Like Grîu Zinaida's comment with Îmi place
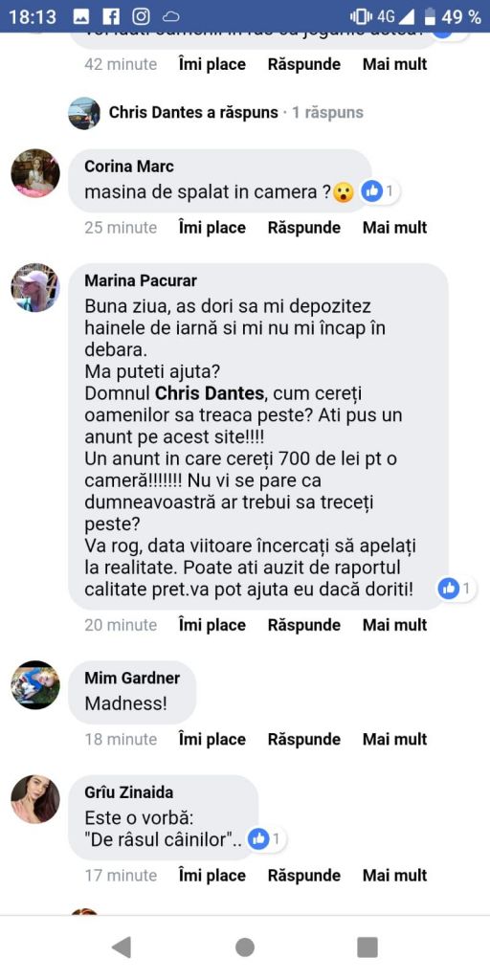490x980 pixels. click(212, 876)
